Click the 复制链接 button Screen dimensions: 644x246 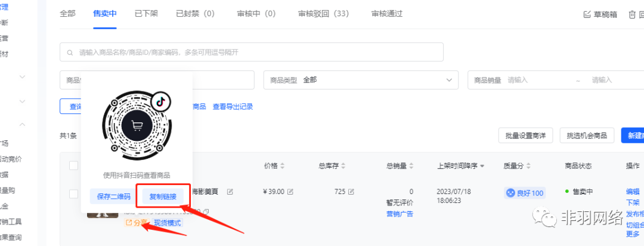pos(163,196)
